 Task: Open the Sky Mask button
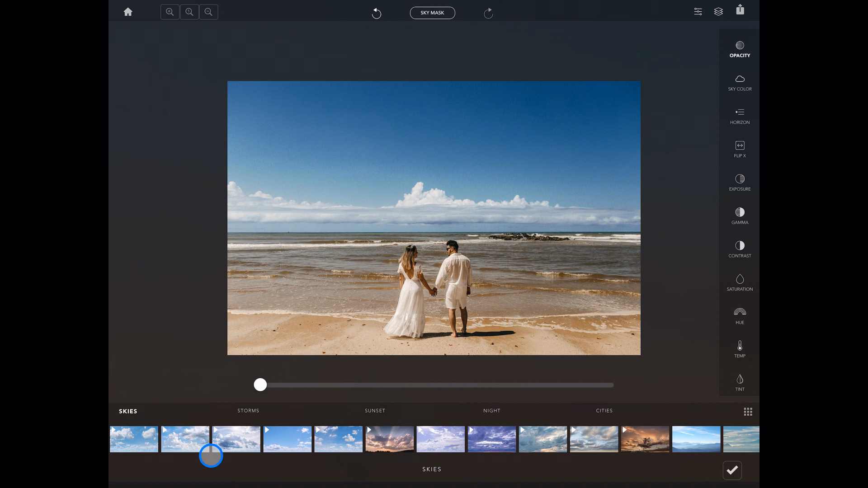(x=432, y=13)
